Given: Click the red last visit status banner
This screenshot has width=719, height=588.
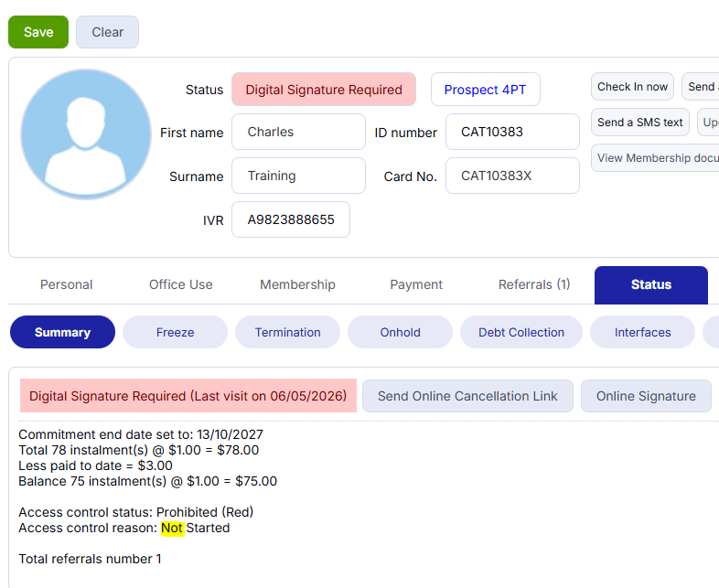Looking at the screenshot, I should (x=188, y=396).
